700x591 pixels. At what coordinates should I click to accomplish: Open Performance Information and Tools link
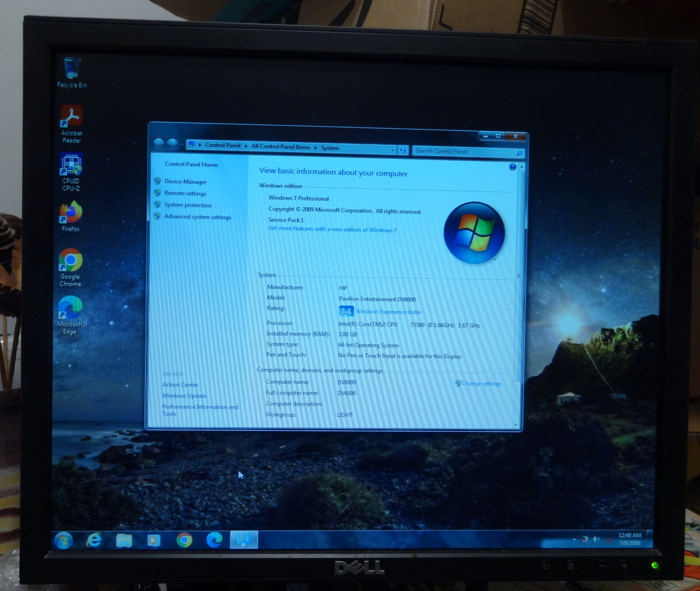pyautogui.click(x=200, y=410)
